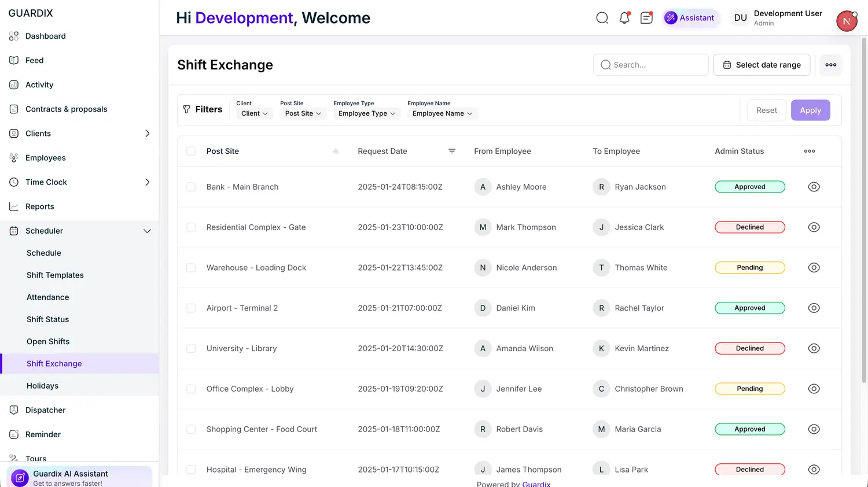The width and height of the screenshot is (868, 487).
Task: Go to Open Shifts in the sidebar
Action: (x=48, y=341)
